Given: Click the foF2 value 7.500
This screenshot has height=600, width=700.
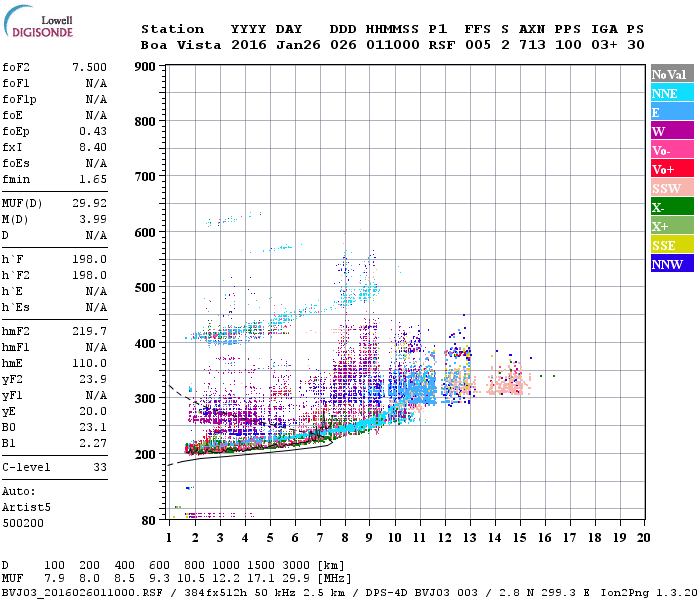Looking at the screenshot, I should 89,67.
